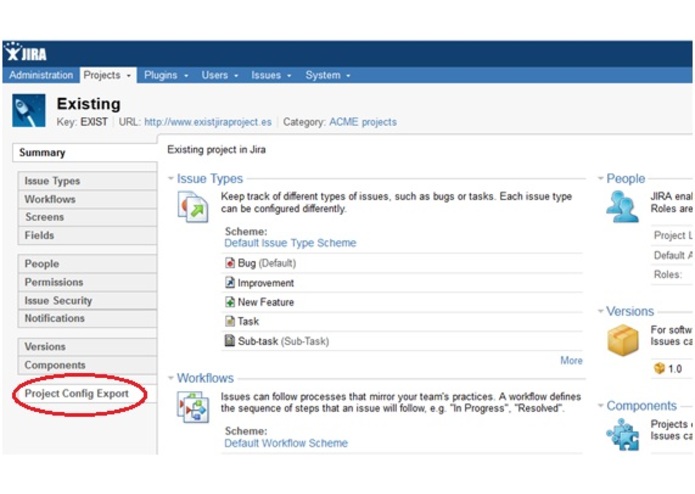Click the Components section heading
This screenshot has width=695, height=494.
pyautogui.click(x=641, y=405)
